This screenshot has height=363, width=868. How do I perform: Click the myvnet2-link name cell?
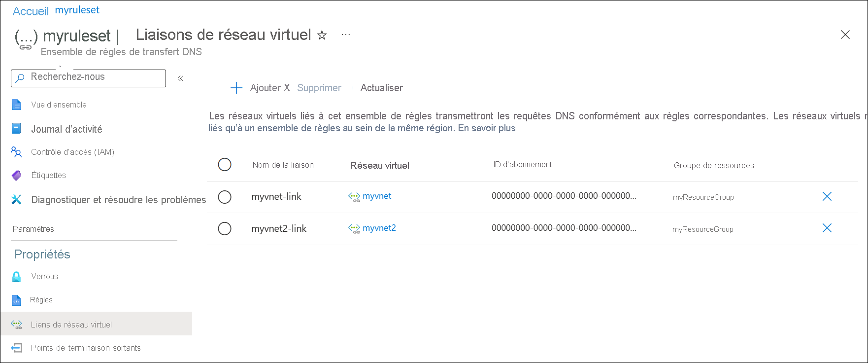click(279, 228)
